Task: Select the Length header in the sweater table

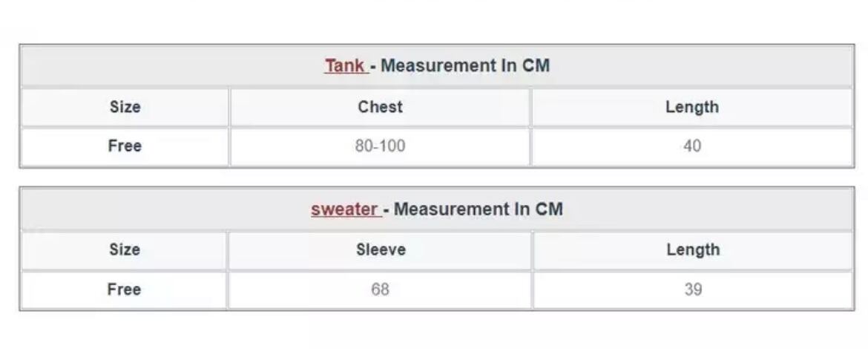Action: pyautogui.click(x=692, y=250)
